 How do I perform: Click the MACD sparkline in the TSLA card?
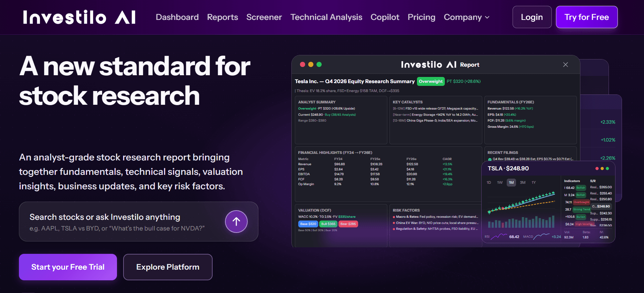(542, 236)
